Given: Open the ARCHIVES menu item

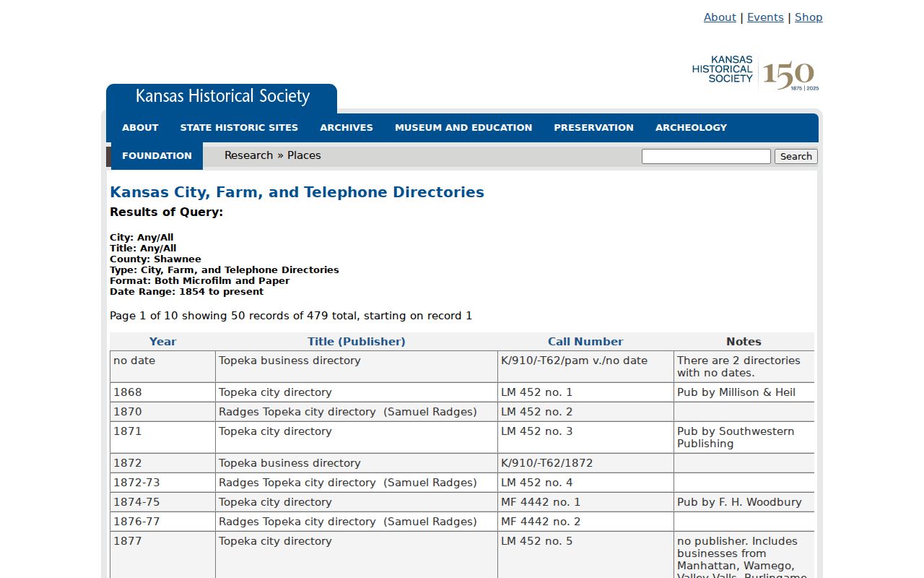Looking at the screenshot, I should (346, 127).
